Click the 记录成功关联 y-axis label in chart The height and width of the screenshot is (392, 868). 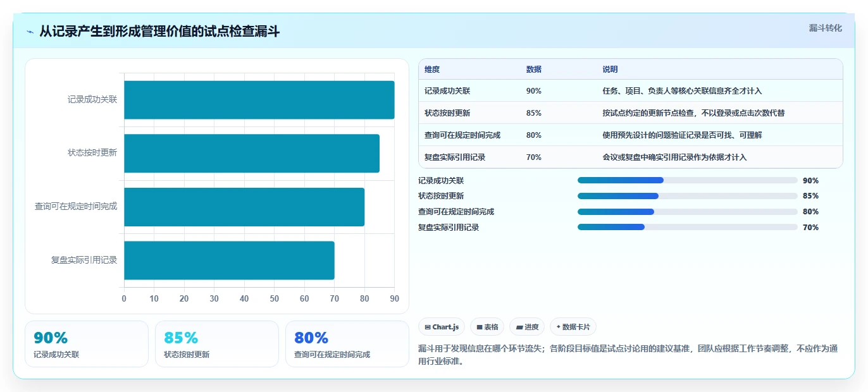click(x=92, y=100)
